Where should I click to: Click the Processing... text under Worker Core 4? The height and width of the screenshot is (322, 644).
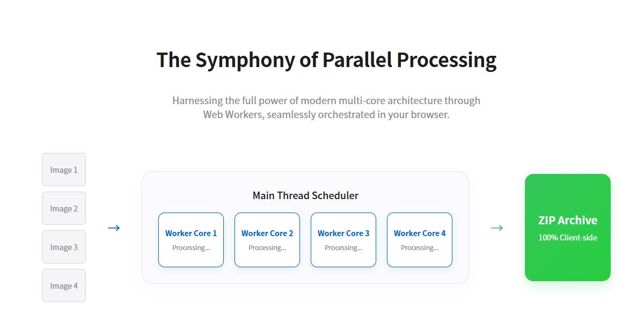click(x=420, y=248)
